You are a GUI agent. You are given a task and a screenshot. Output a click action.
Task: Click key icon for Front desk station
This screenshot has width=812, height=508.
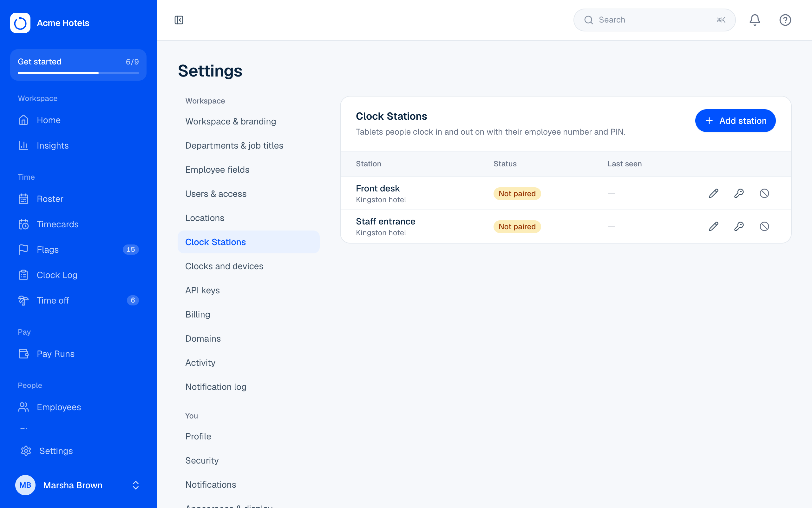739,194
